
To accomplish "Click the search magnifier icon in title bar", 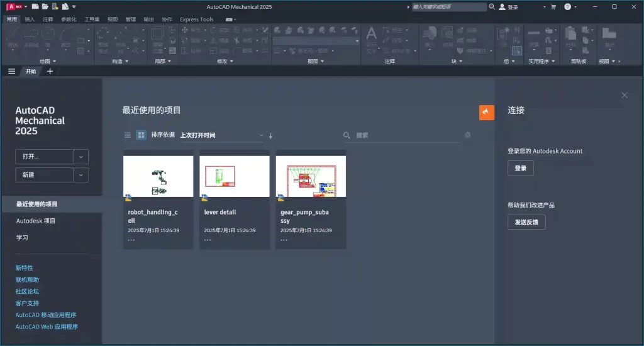I will tap(492, 7).
